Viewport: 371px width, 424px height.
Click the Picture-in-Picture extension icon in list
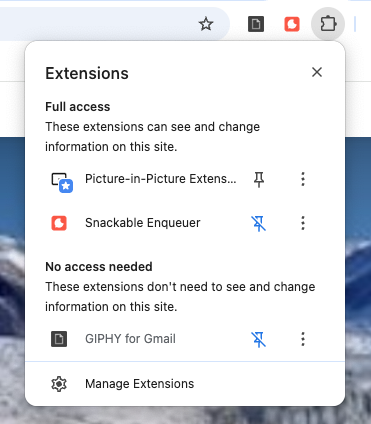coord(62,182)
